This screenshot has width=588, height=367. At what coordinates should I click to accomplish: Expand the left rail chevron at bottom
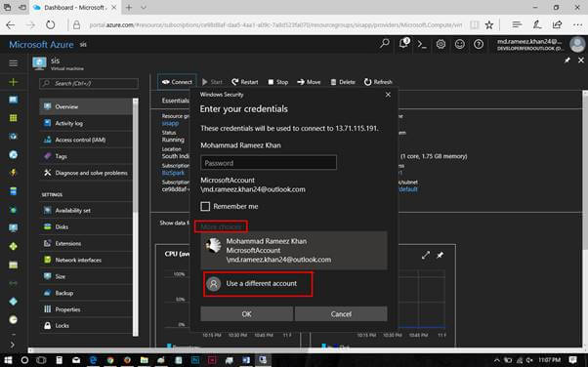point(13,345)
